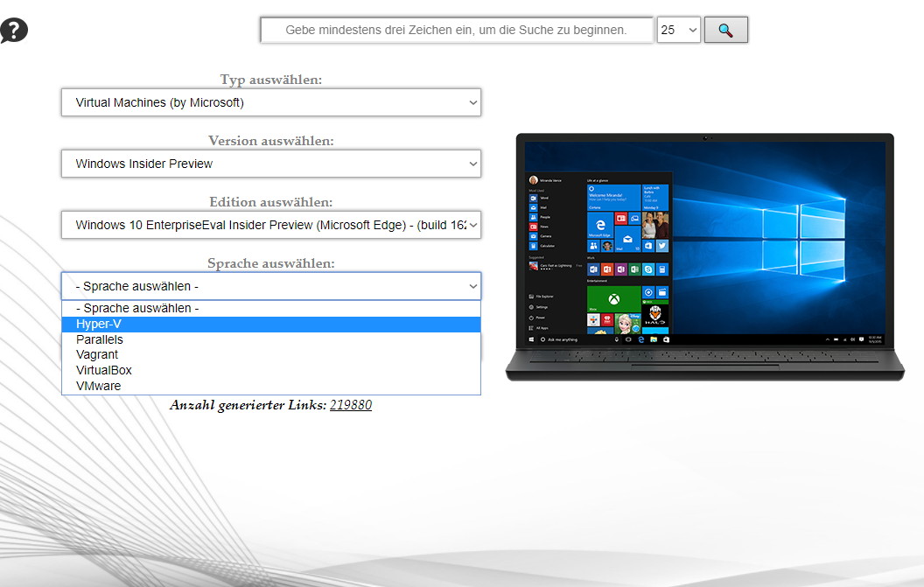
Task: Click the magnifying glass search button
Action: click(726, 30)
